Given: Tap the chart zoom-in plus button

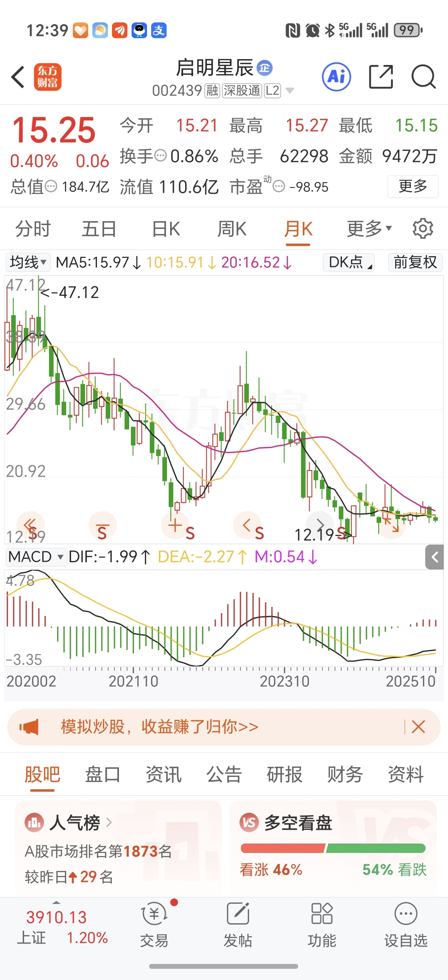Looking at the screenshot, I should click(x=175, y=525).
